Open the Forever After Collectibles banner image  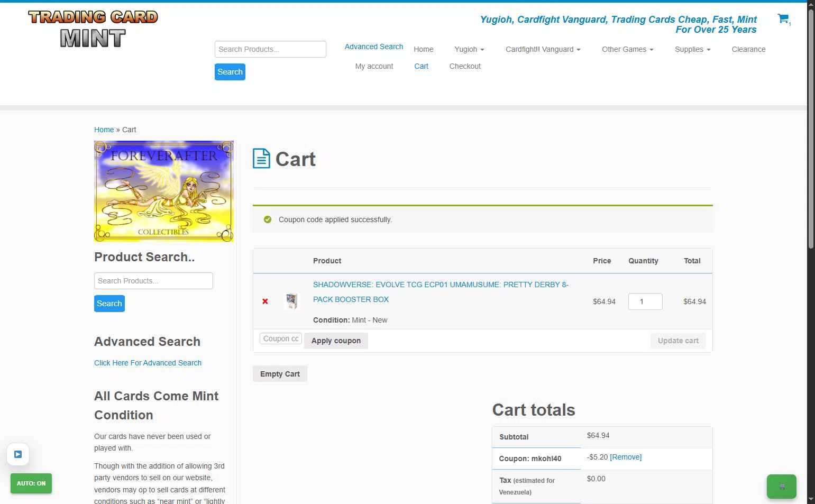pyautogui.click(x=163, y=191)
